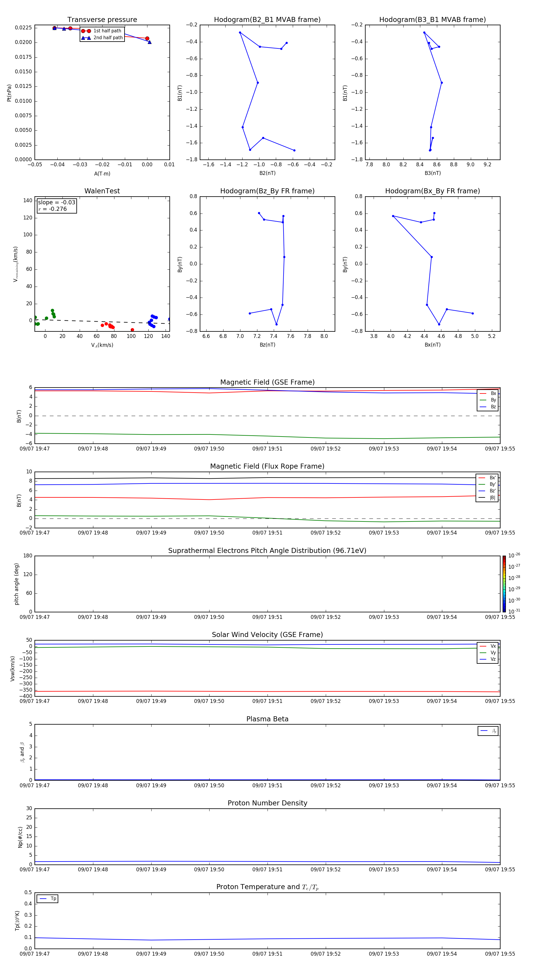Click the 10^-26 colorbar label
This screenshot has width=535, height=980.
(514, 555)
